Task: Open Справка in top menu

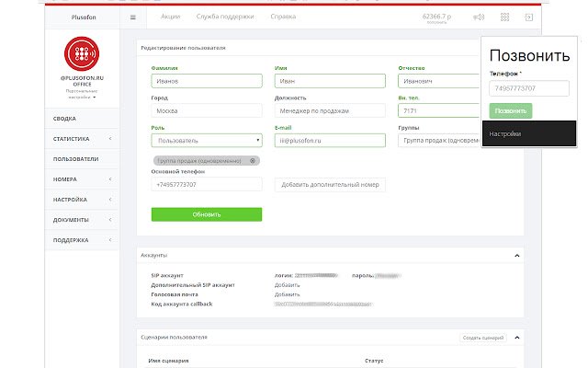Action: 283,17
